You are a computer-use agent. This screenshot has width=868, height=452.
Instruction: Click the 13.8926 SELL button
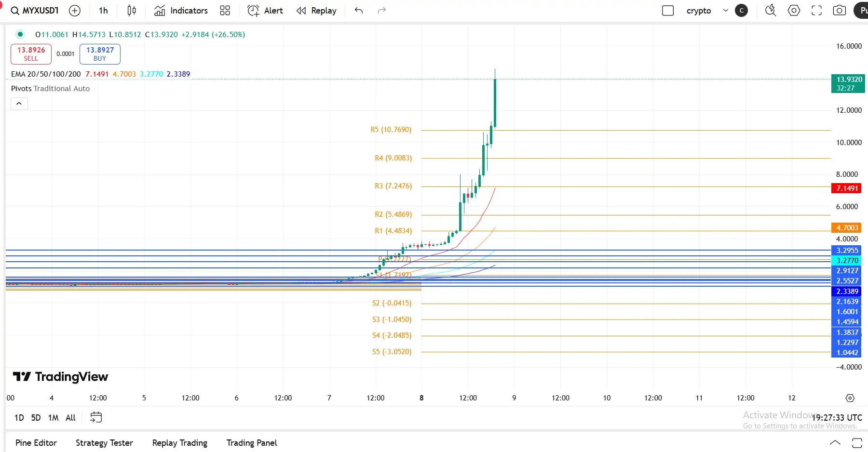[x=31, y=54]
